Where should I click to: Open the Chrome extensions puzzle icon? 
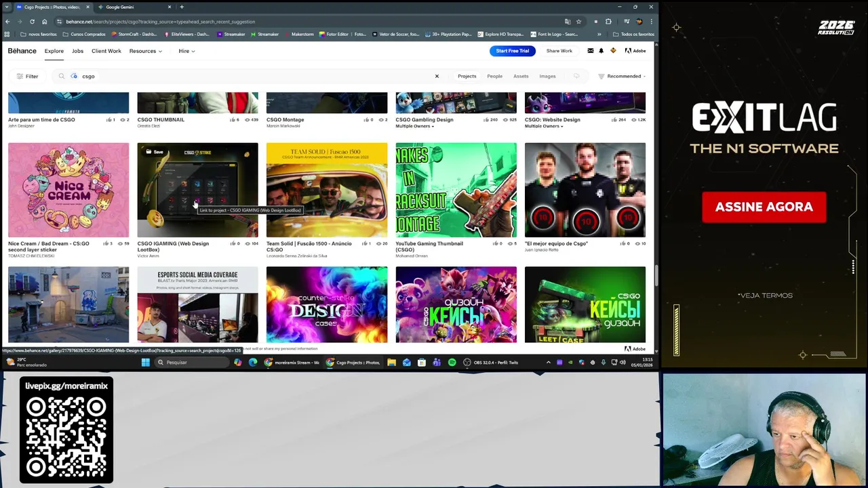pos(608,22)
